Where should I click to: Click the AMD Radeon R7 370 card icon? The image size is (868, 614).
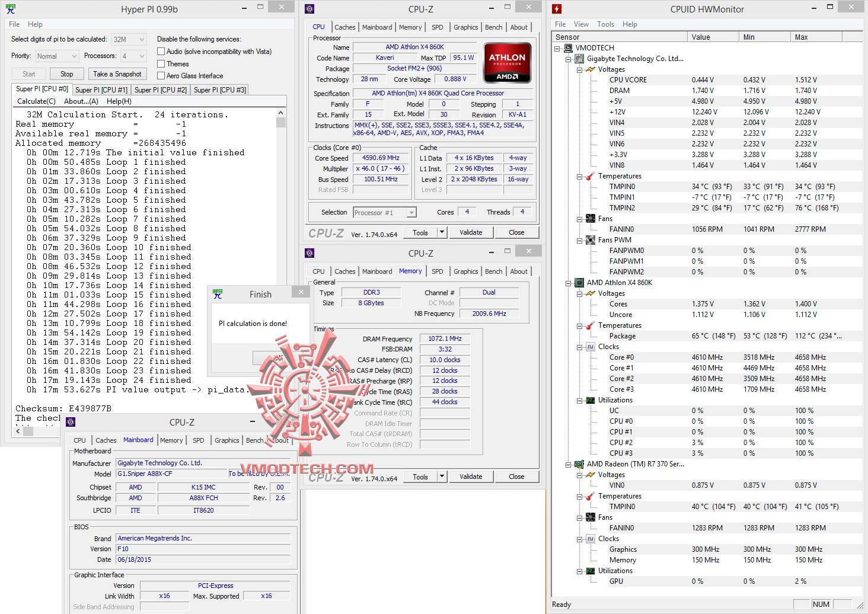pos(579,464)
